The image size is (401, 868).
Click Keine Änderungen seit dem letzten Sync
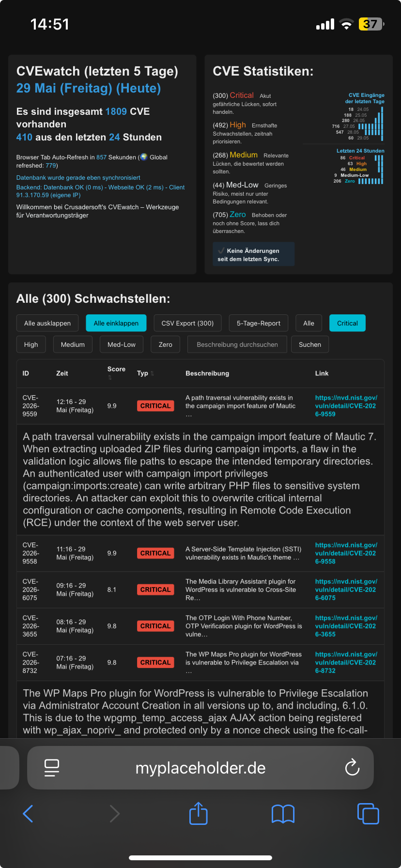pyautogui.click(x=254, y=254)
